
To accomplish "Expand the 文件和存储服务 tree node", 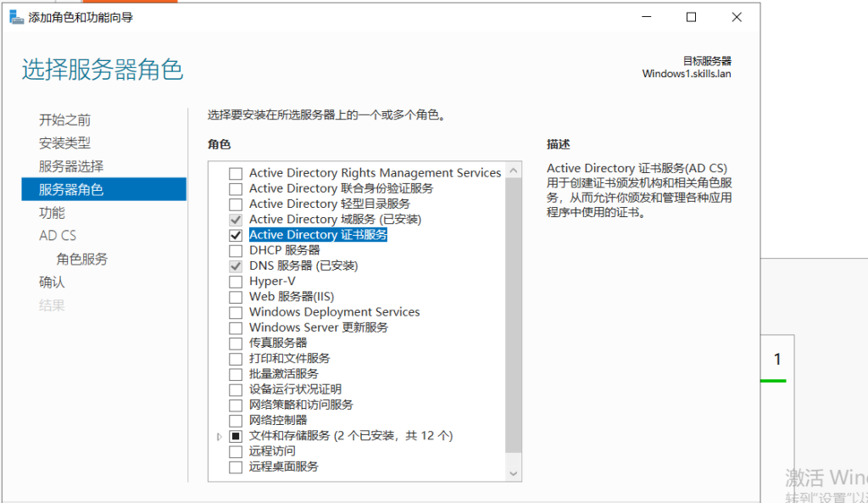I will point(220,436).
